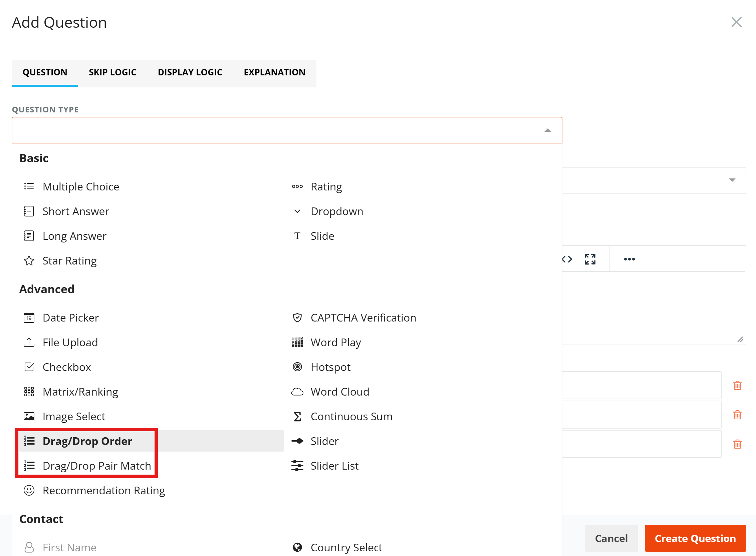The image size is (756, 556).
Task: Click the Create Question button
Action: 695,538
